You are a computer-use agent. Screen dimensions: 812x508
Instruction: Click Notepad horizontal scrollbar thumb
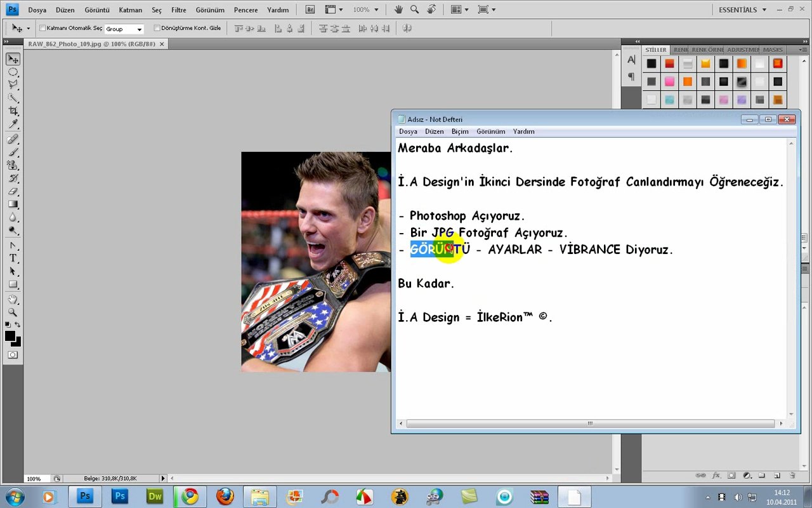[590, 424]
